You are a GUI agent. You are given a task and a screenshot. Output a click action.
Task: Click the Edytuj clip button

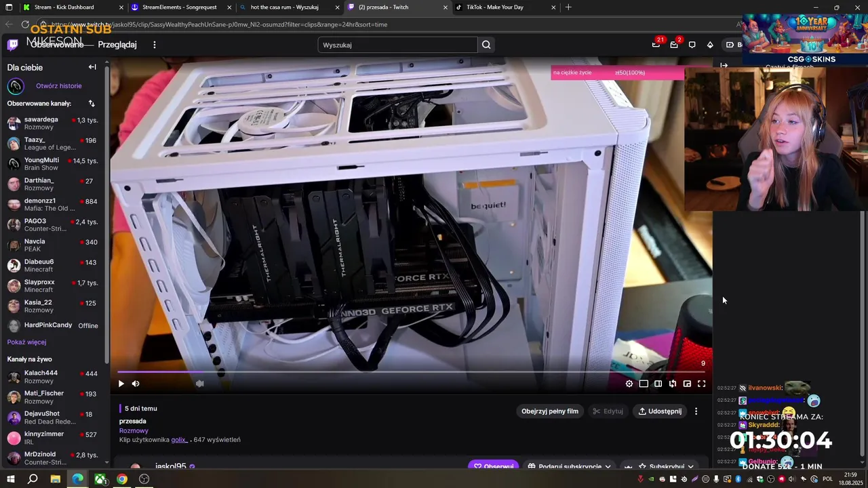[608, 411]
